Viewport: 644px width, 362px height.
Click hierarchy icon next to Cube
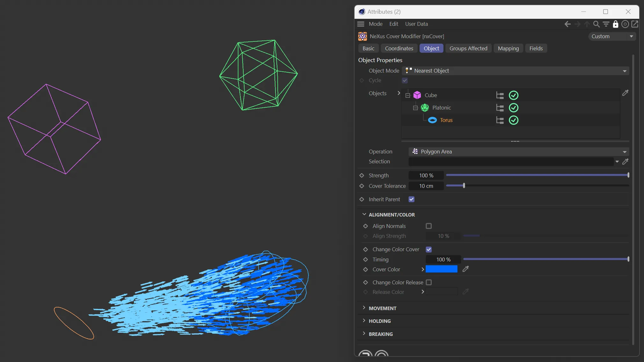point(500,95)
